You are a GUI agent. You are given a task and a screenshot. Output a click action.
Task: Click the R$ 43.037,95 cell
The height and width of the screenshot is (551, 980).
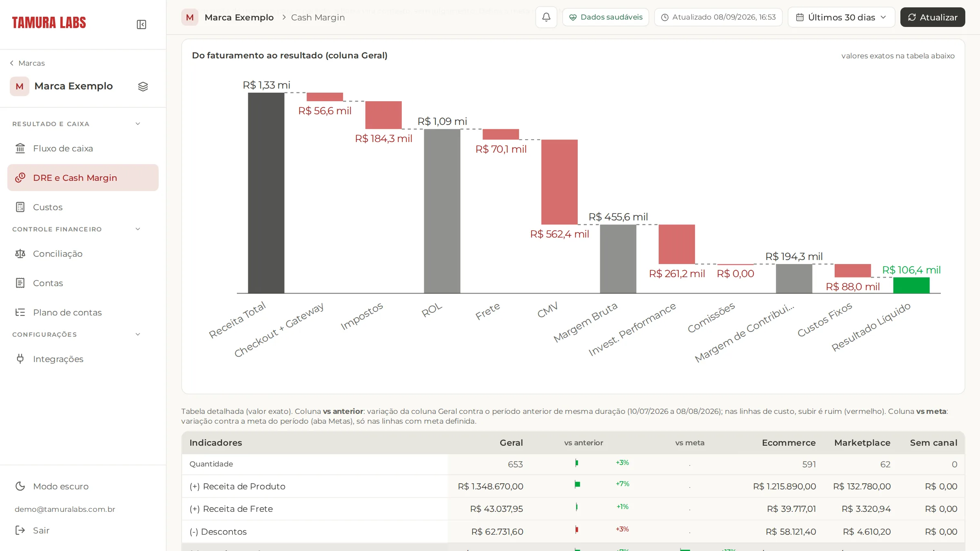(497, 509)
